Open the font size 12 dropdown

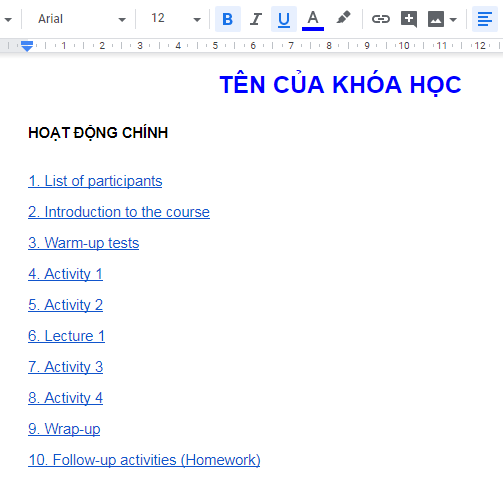click(175, 18)
